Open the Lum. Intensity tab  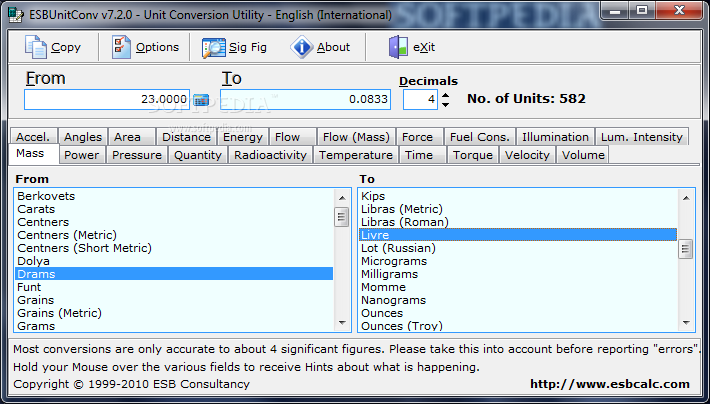[x=642, y=137]
